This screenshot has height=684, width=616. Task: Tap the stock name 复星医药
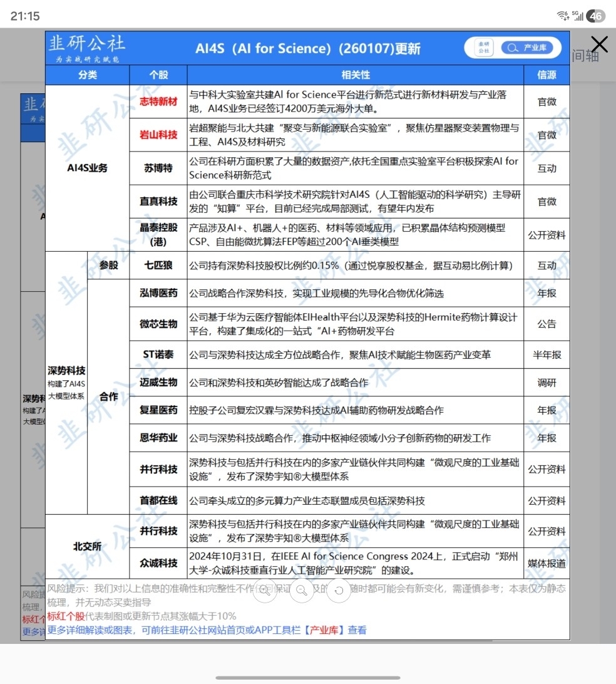click(158, 410)
